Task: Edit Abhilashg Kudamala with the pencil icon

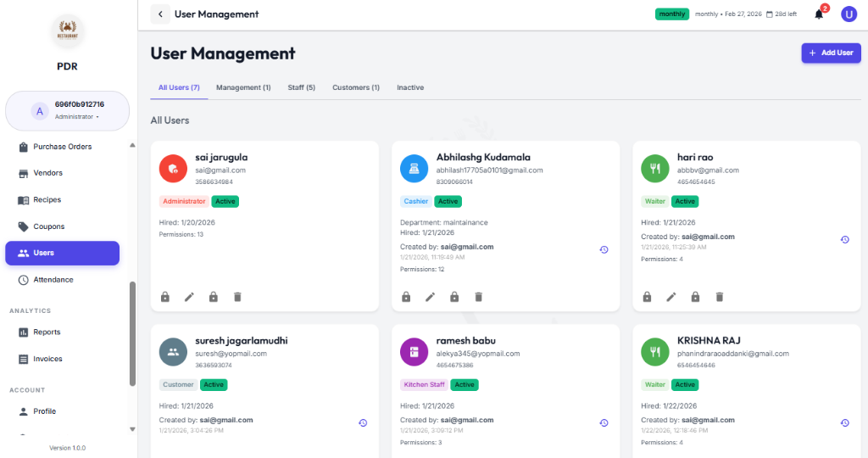Action: pyautogui.click(x=430, y=297)
